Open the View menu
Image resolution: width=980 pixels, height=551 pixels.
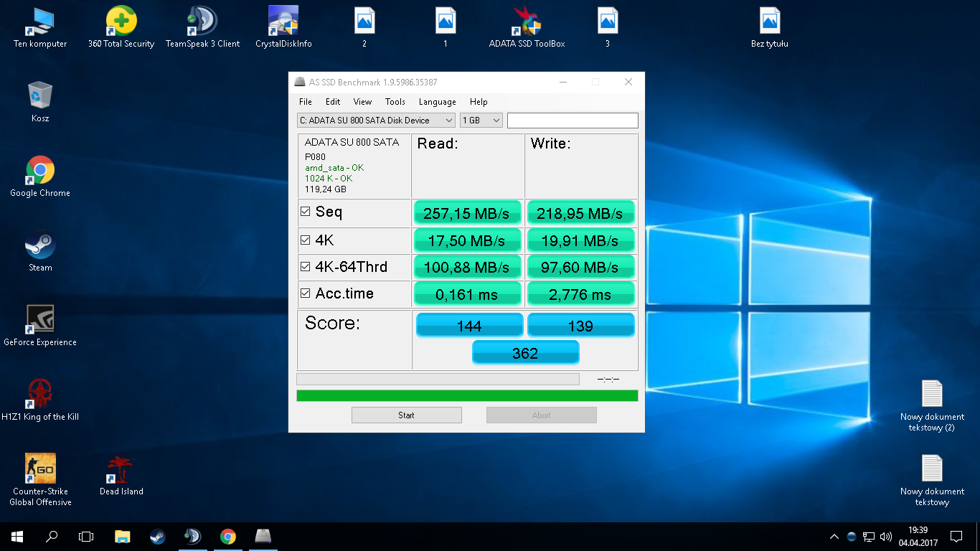pyautogui.click(x=363, y=102)
